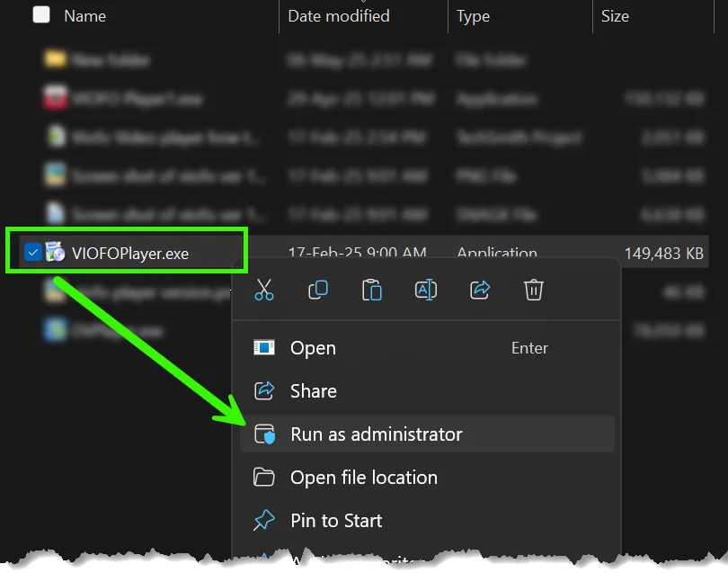
Task: Select Open file location
Action: coord(427,478)
